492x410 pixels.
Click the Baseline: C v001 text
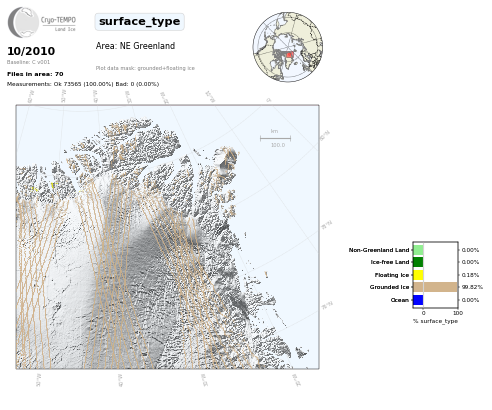click(28, 62)
